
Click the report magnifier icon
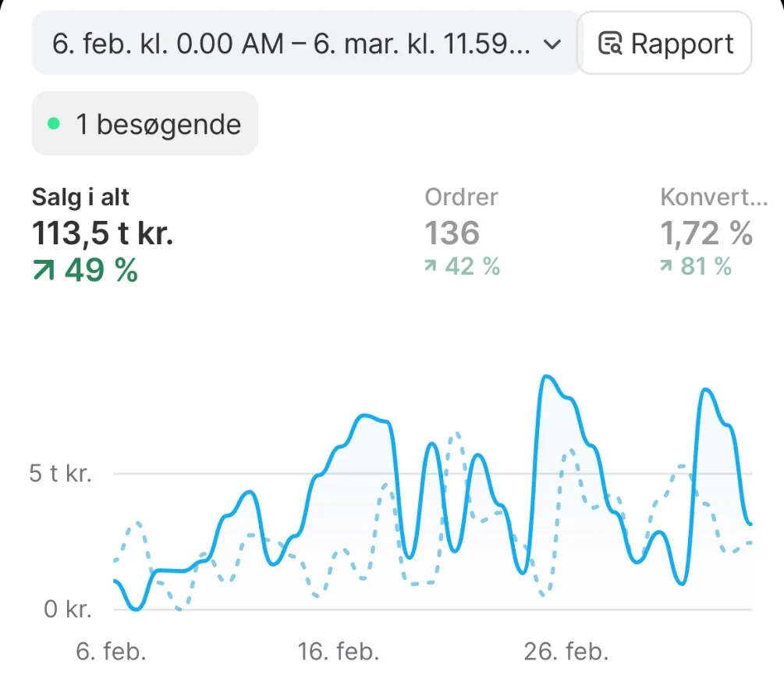click(610, 44)
